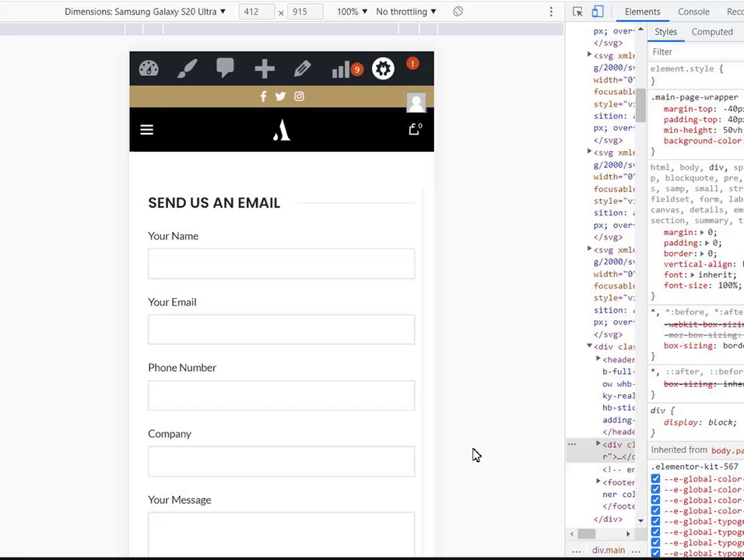The image size is (744, 560).
Task: Expand the footer element in DOM tree
Action: pyautogui.click(x=598, y=481)
